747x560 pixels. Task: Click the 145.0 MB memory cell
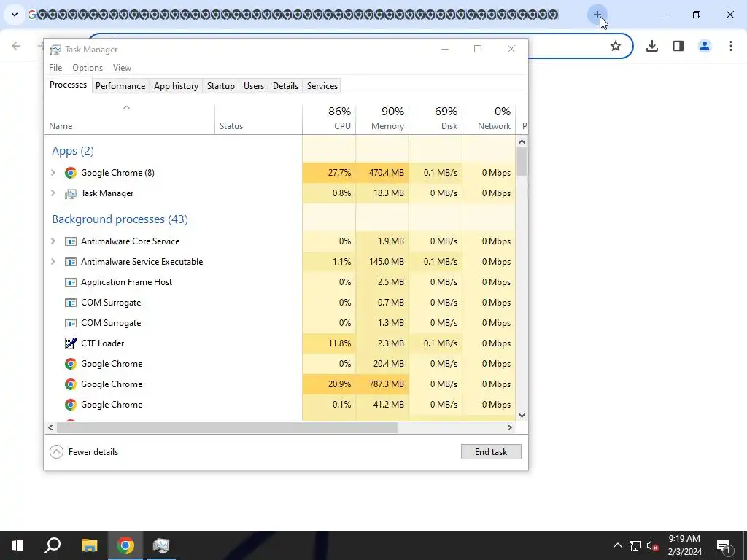(382, 262)
